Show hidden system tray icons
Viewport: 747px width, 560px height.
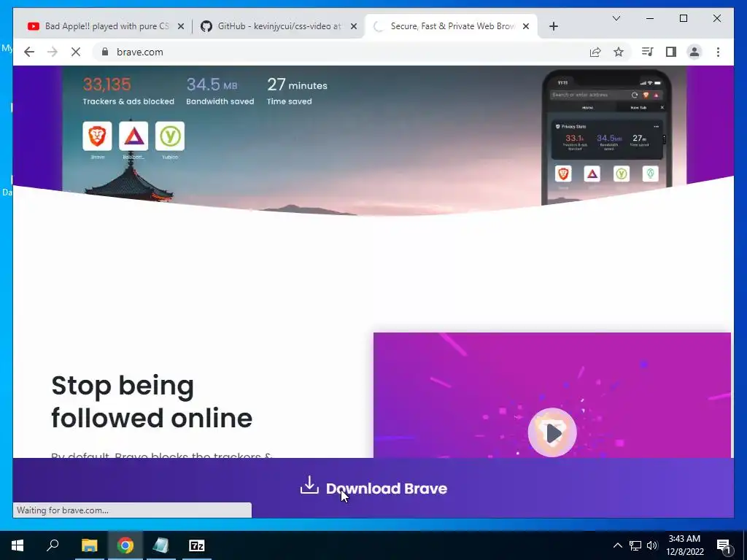(x=617, y=545)
